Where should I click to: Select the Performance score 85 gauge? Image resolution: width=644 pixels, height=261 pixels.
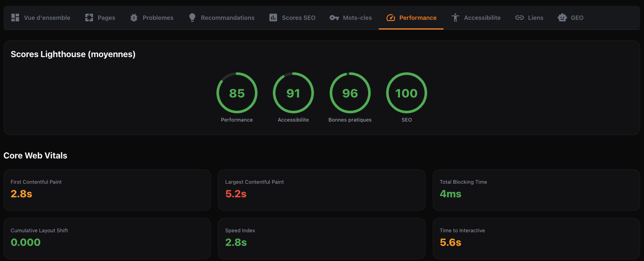point(237,93)
